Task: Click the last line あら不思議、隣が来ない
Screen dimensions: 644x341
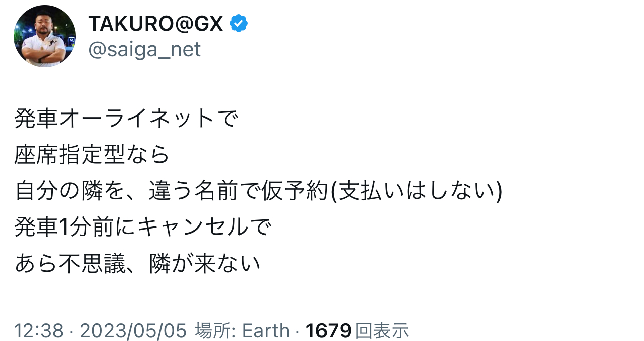Action: coord(137,264)
